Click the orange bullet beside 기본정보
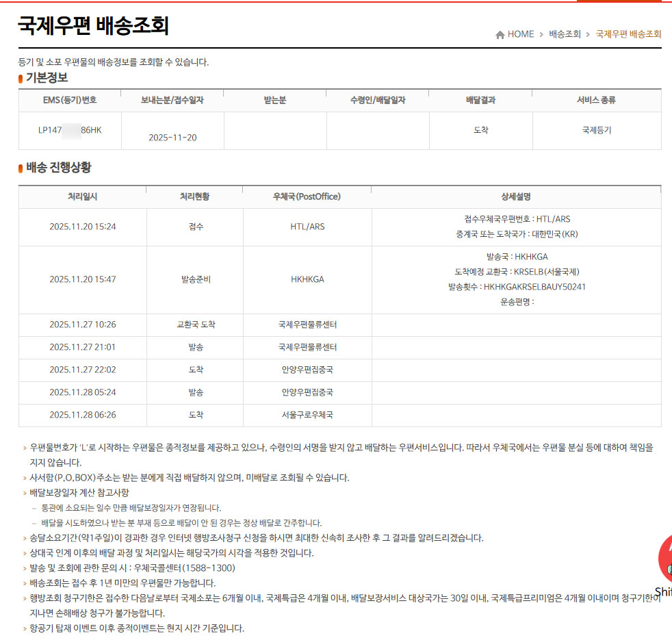The image size is (672, 638). (x=21, y=79)
